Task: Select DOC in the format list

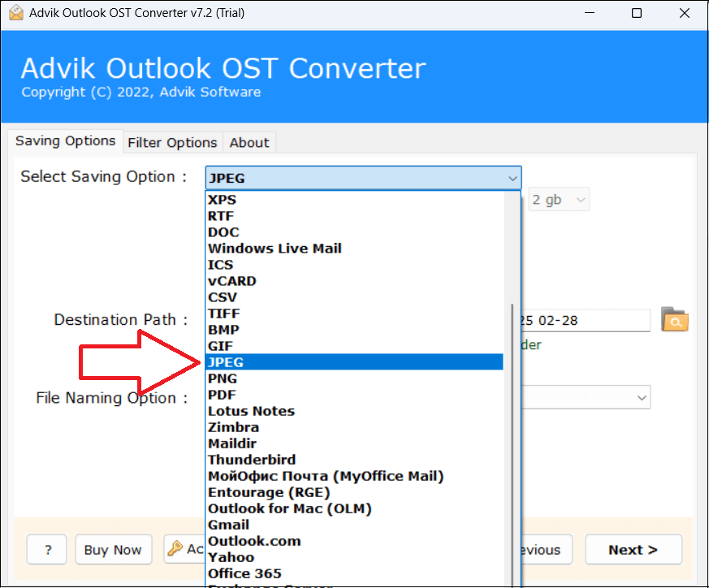Action: (x=354, y=232)
